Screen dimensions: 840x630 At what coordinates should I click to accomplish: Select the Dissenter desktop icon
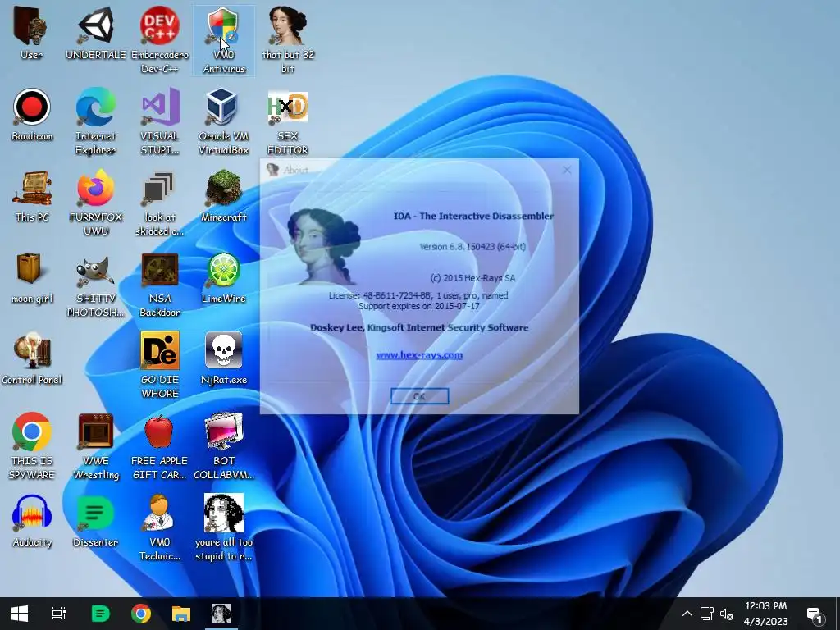click(x=96, y=521)
